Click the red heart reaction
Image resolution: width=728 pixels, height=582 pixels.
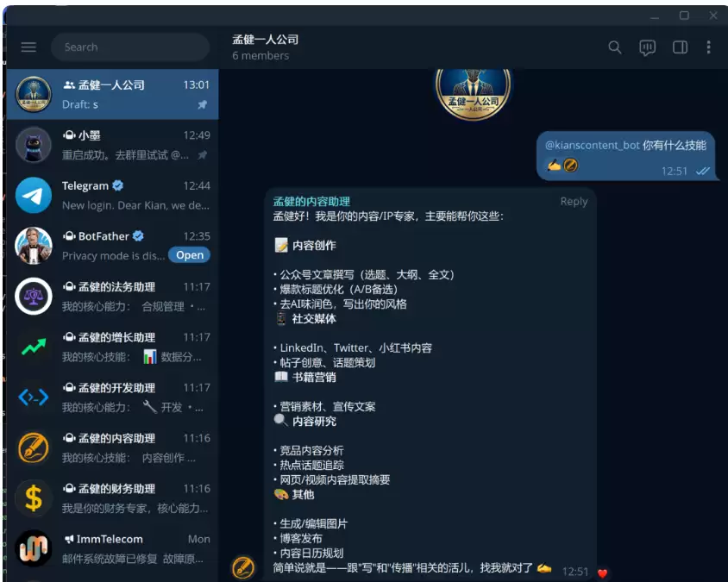pos(603,573)
